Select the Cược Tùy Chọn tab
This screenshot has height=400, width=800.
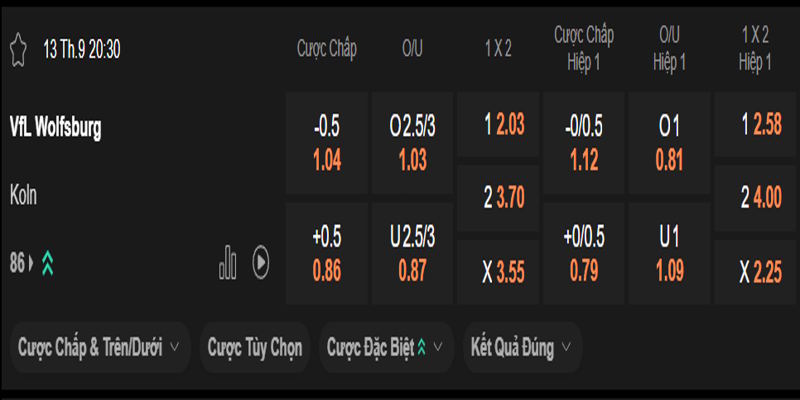pyautogui.click(x=255, y=347)
